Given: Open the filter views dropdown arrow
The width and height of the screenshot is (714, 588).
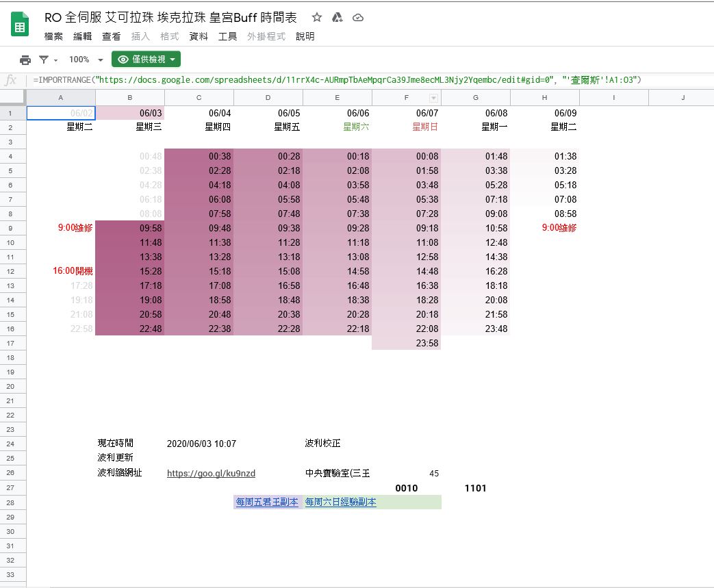Looking at the screenshot, I should point(55,60).
